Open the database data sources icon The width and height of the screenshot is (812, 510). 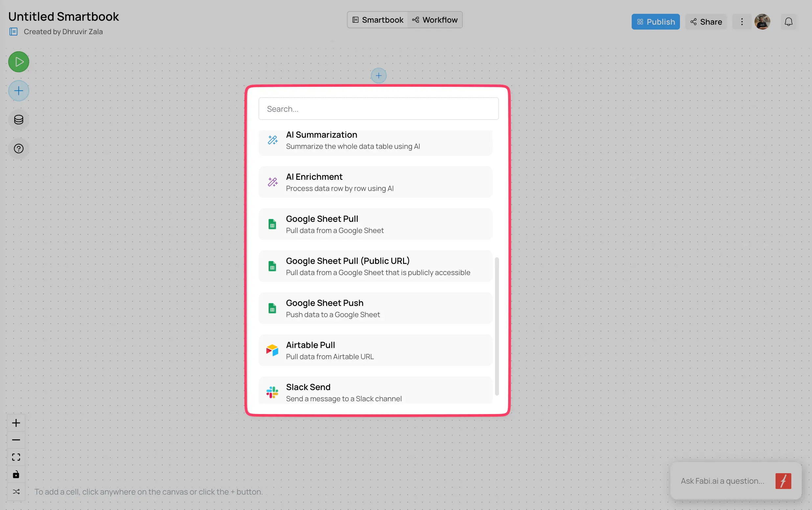coord(18,120)
